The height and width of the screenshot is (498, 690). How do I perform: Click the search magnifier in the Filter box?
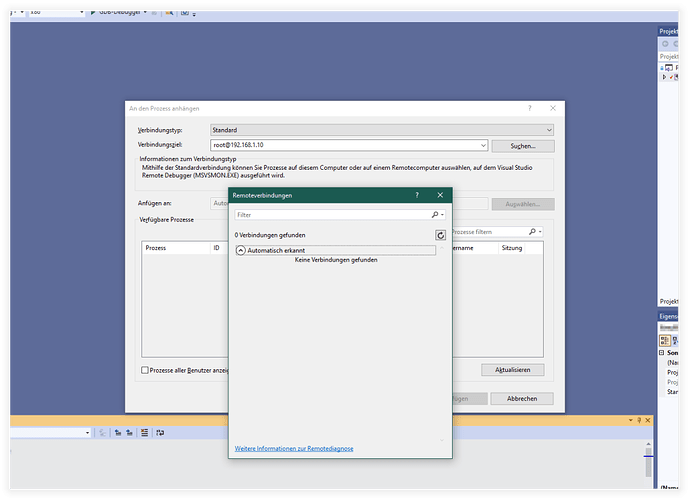pos(435,215)
